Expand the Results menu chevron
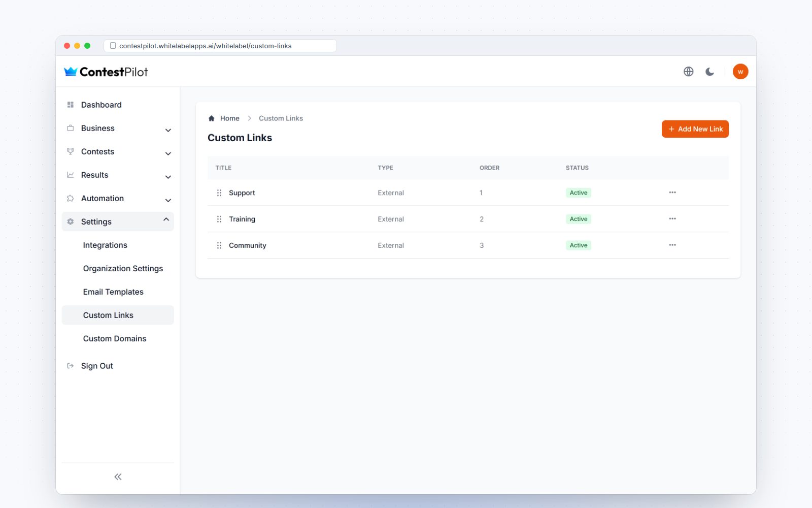This screenshot has width=812, height=508. [x=168, y=177]
